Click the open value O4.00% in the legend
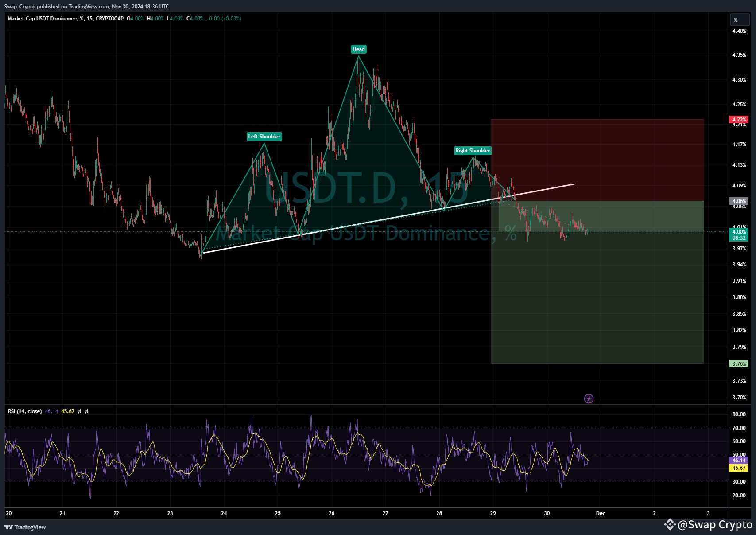756x535 pixels. [x=135, y=19]
